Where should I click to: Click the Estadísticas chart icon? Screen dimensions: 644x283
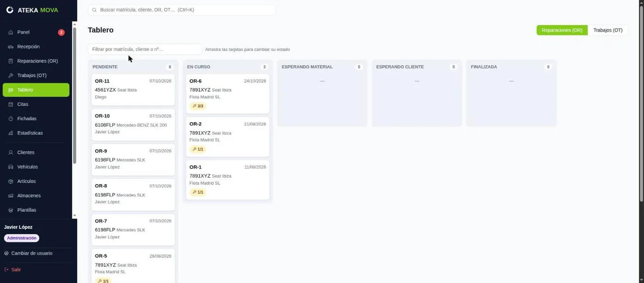11,133
